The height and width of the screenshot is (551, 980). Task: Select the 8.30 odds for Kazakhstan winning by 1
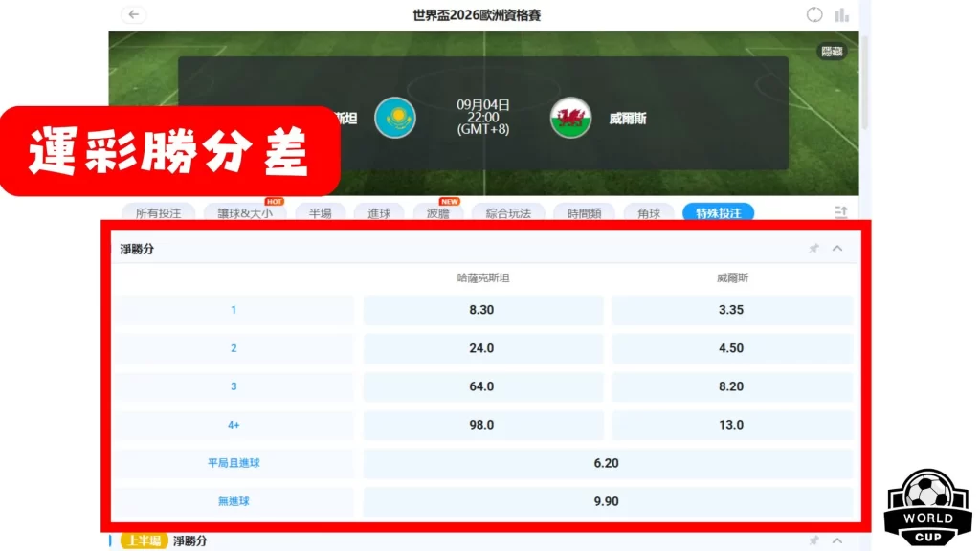click(x=482, y=309)
